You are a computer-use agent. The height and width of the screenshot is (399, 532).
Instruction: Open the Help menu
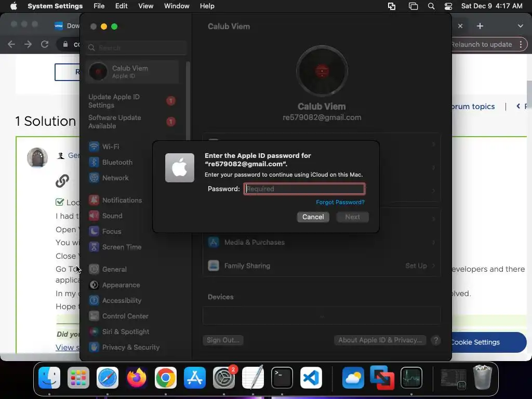[207, 6]
